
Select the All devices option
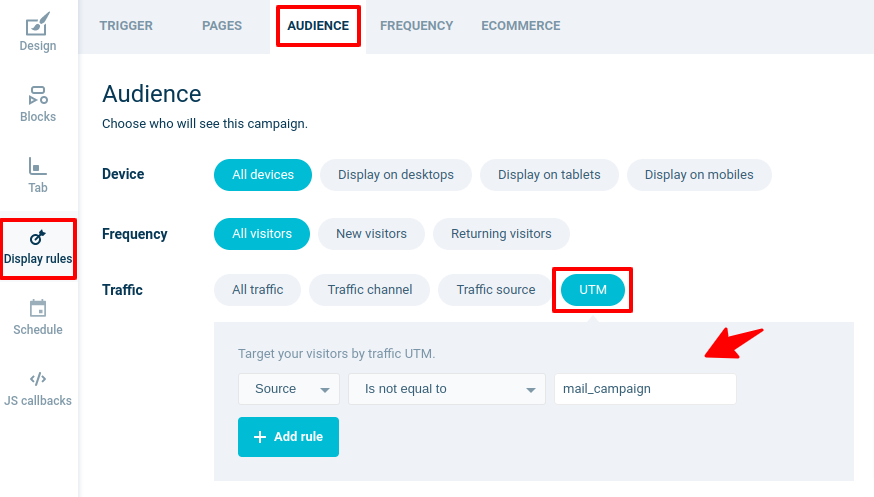tap(263, 175)
